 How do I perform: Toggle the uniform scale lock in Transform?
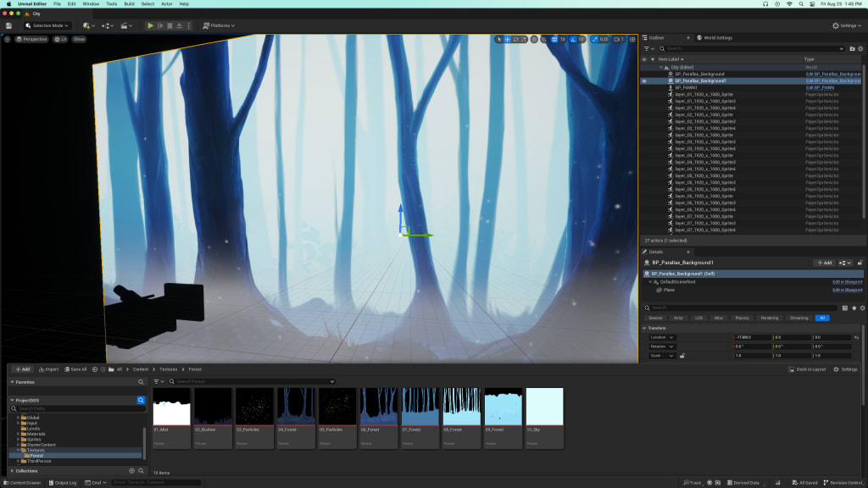[x=682, y=355]
